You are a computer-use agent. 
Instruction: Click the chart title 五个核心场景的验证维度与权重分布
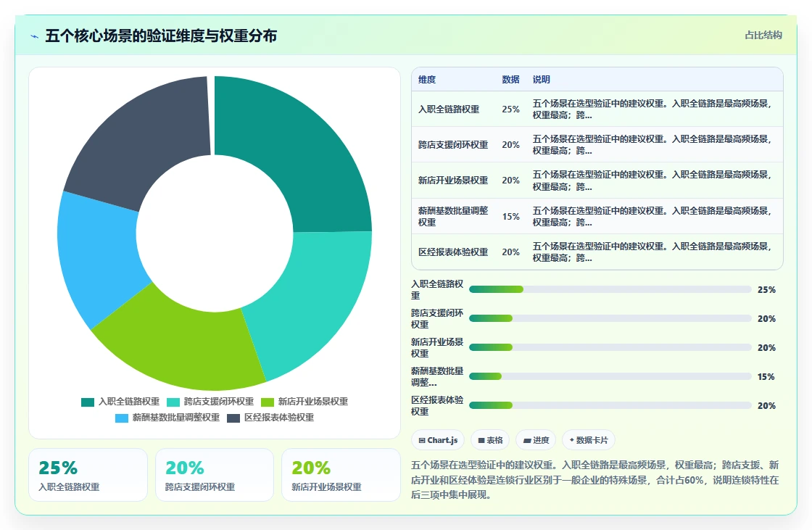click(161, 36)
